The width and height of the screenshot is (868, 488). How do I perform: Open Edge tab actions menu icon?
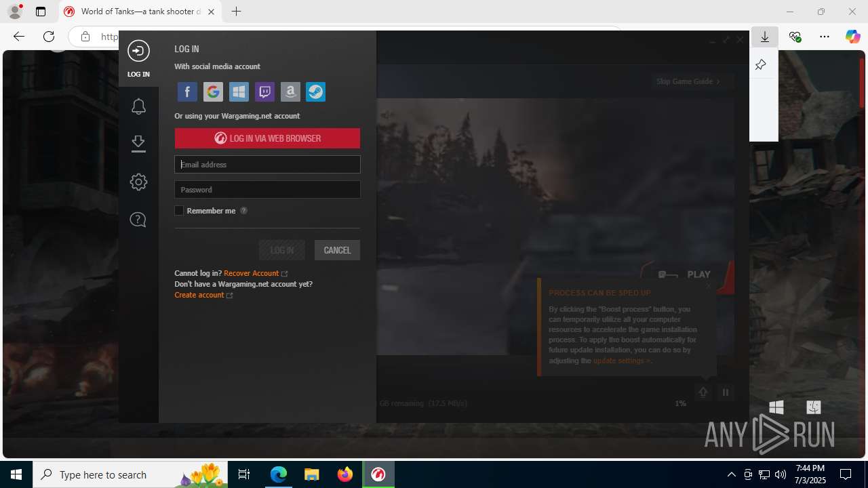click(x=41, y=12)
